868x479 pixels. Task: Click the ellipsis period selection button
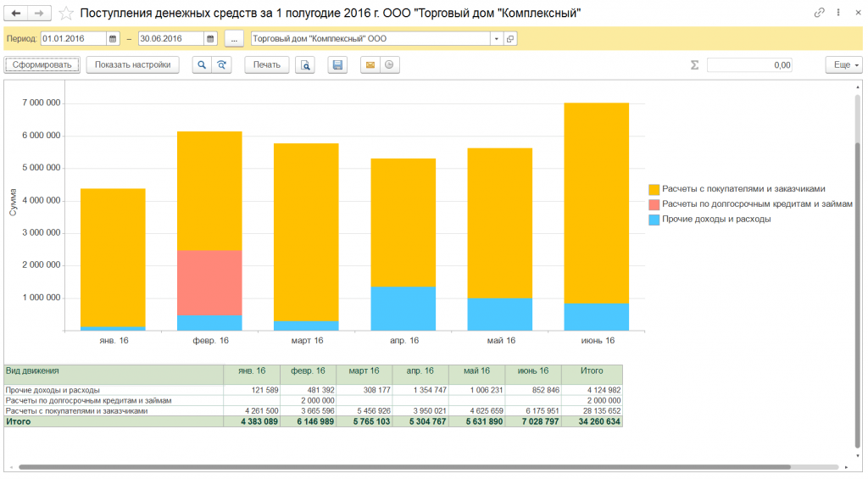[234, 39]
